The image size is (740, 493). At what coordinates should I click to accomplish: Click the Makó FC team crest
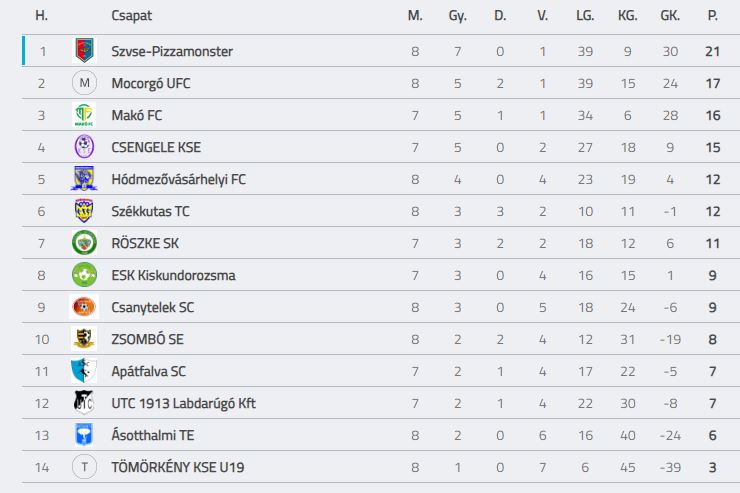(x=84, y=115)
